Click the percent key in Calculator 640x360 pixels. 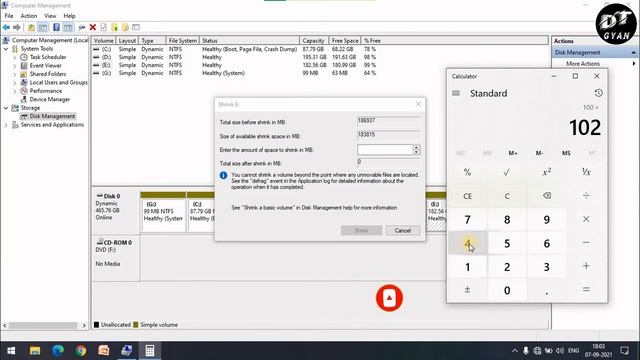point(467,172)
